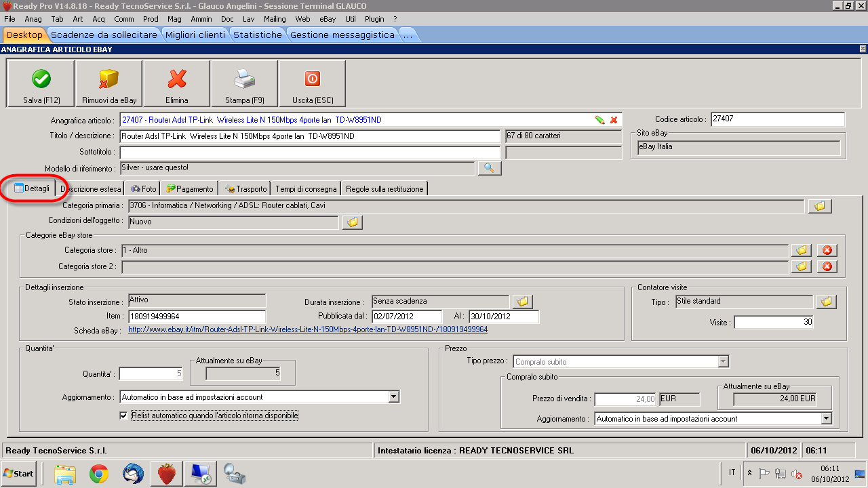Image resolution: width=868 pixels, height=488 pixels.
Task: Click the Visite counter field
Action: click(x=774, y=323)
